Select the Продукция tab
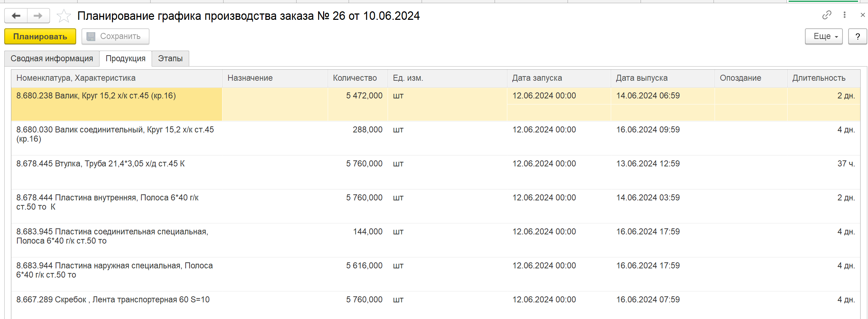 (x=125, y=58)
